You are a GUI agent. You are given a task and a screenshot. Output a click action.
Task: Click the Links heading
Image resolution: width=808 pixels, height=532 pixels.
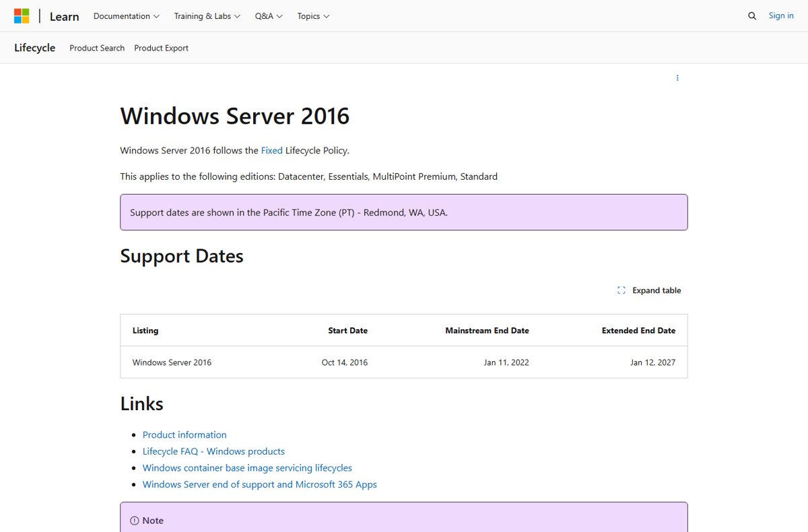tap(142, 403)
